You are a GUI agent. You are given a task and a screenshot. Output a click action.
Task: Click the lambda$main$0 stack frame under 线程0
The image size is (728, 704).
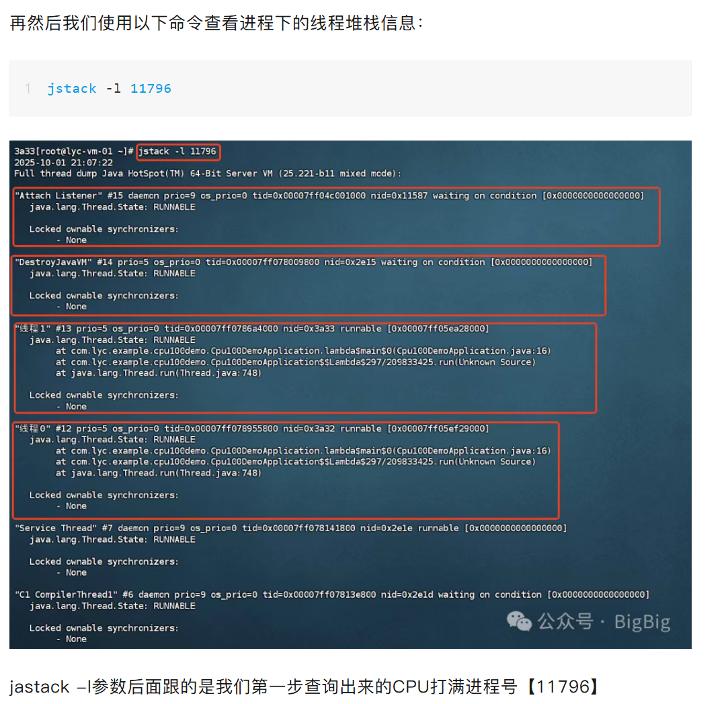[x=303, y=451]
